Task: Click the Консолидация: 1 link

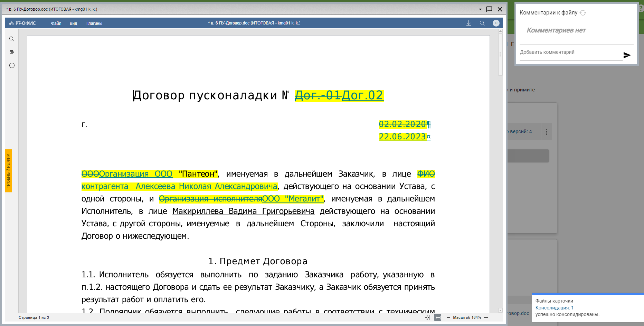Action: (555, 308)
